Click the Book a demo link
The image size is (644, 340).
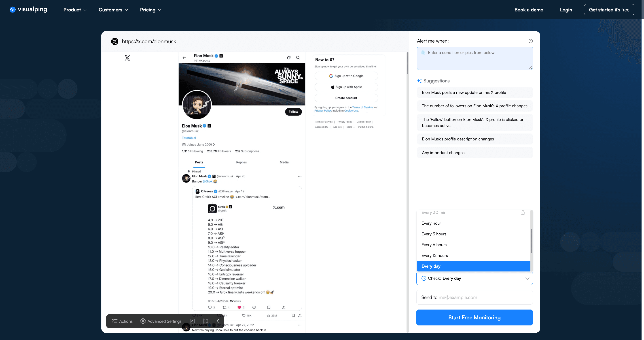[x=529, y=9]
